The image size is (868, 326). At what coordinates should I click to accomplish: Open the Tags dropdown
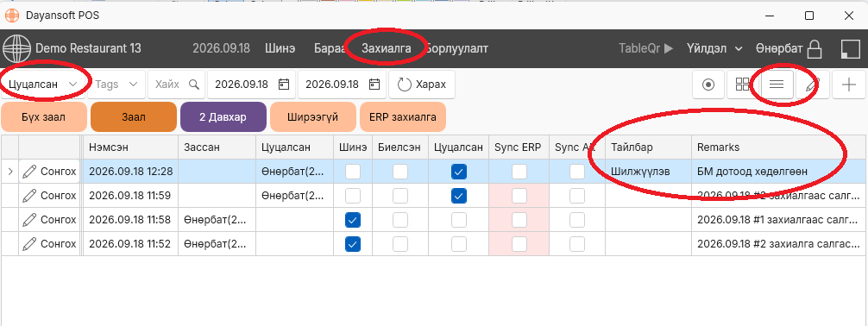(x=116, y=85)
